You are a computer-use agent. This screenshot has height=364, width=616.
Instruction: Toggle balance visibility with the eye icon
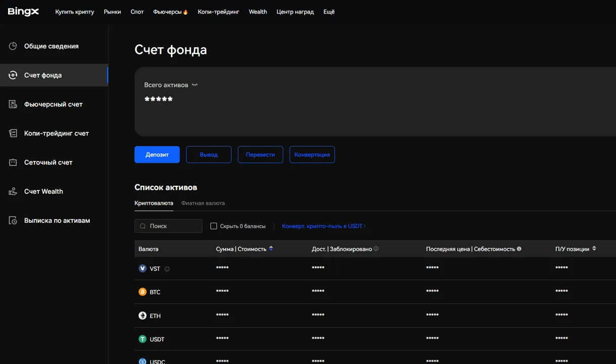tap(194, 85)
